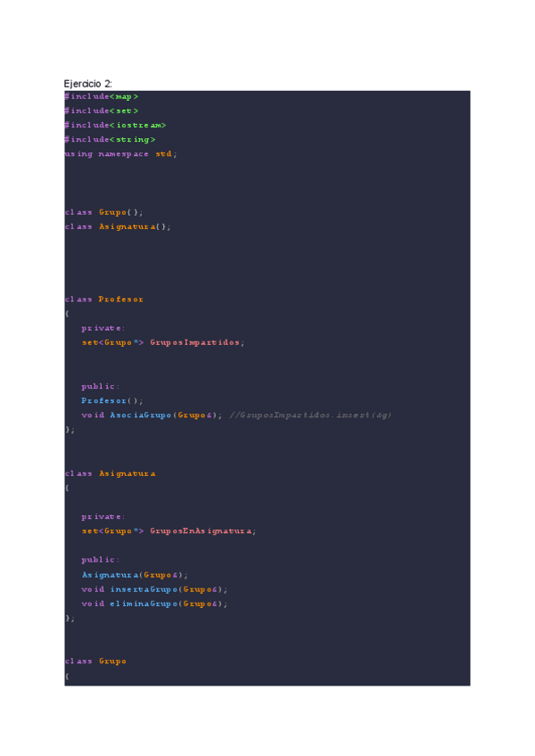Click the 'class Grupo{};' forward declaration

pos(104,212)
